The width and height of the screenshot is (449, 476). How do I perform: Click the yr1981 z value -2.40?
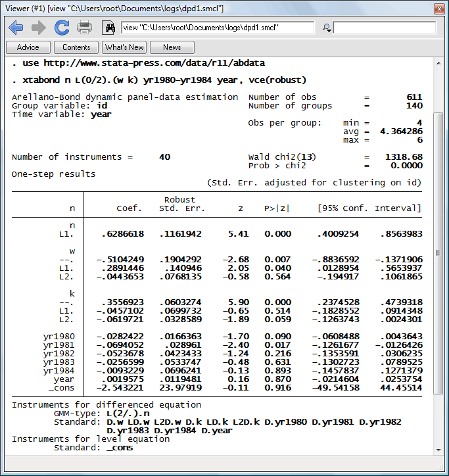click(236, 345)
